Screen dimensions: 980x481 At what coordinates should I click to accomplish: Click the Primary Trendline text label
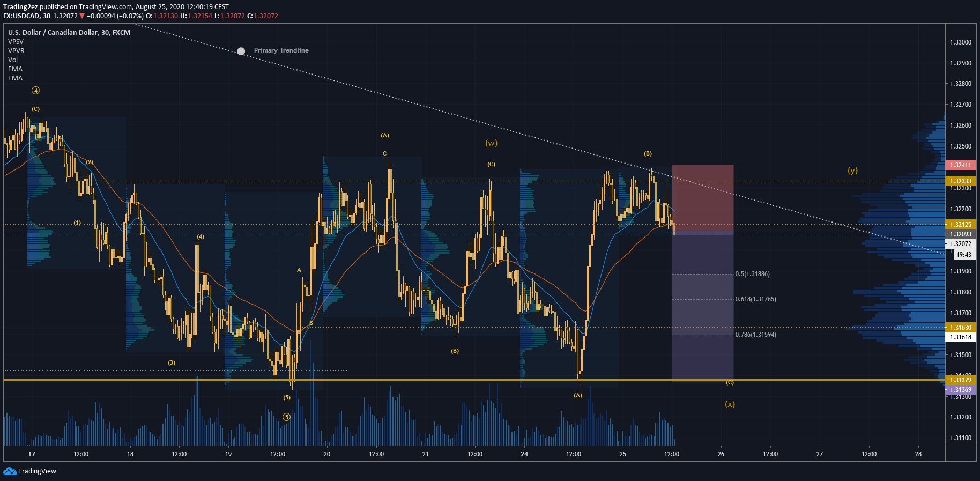tap(281, 50)
